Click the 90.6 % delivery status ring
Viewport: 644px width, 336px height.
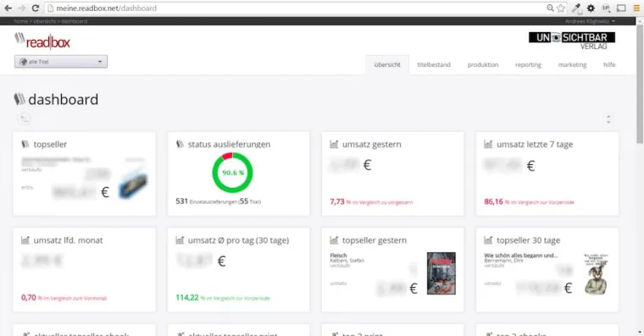pyautogui.click(x=232, y=173)
